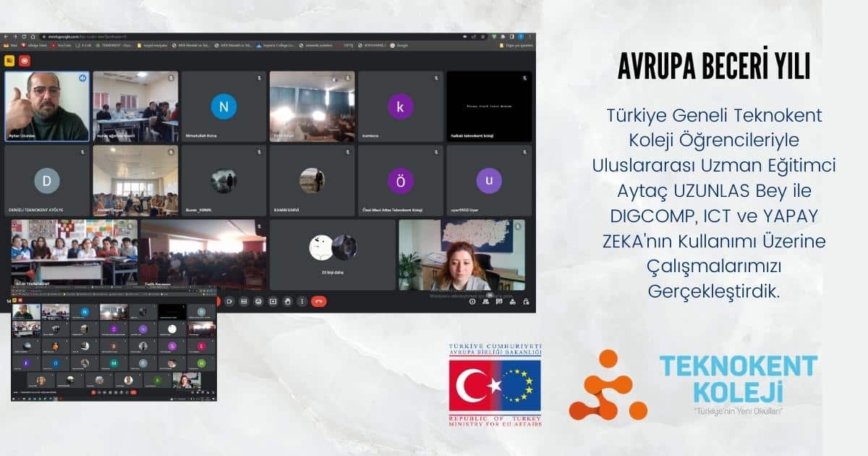Click the red recording indicator icon
Image resolution: width=868 pixels, height=456 pixels.
pyautogui.click(x=25, y=61)
